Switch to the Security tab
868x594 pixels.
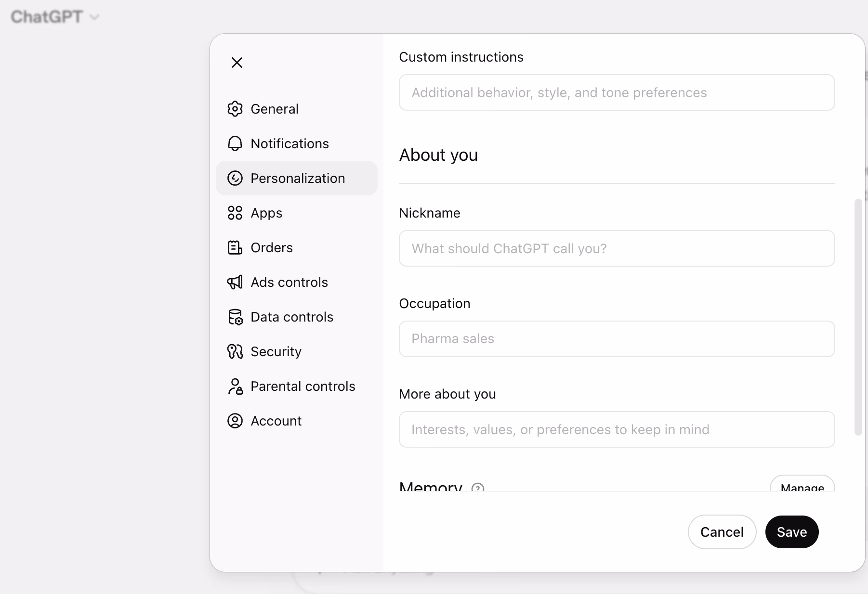(x=297, y=351)
